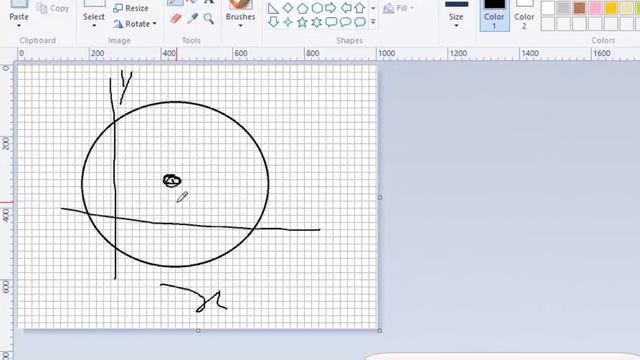This screenshot has height=360, width=640.
Task: Select the Eraser tool
Action: (176, 18)
